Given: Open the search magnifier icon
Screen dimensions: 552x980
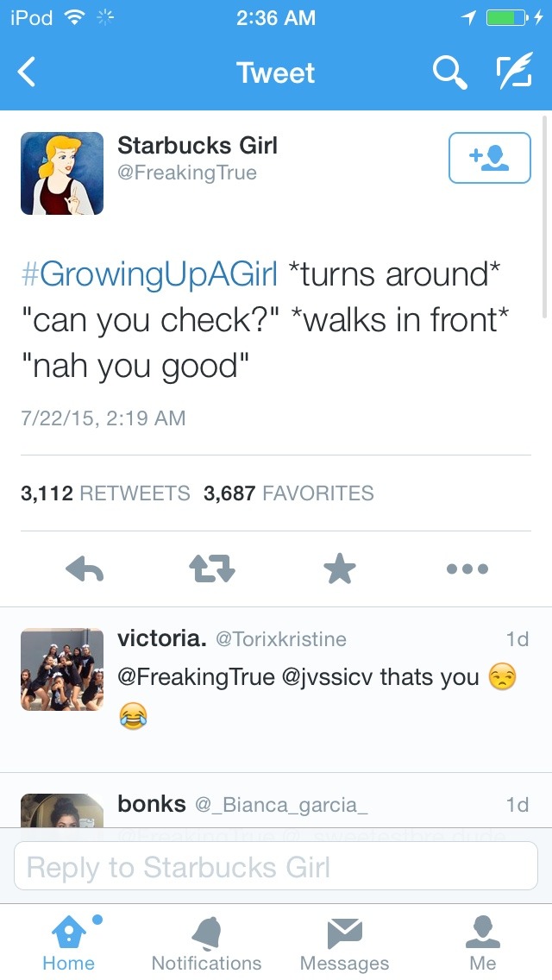Looking at the screenshot, I should 450,72.
